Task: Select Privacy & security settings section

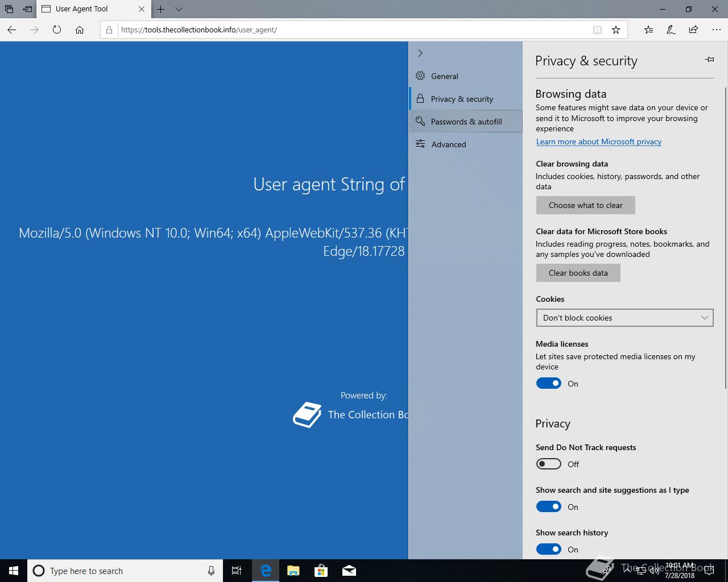Action: (x=466, y=99)
